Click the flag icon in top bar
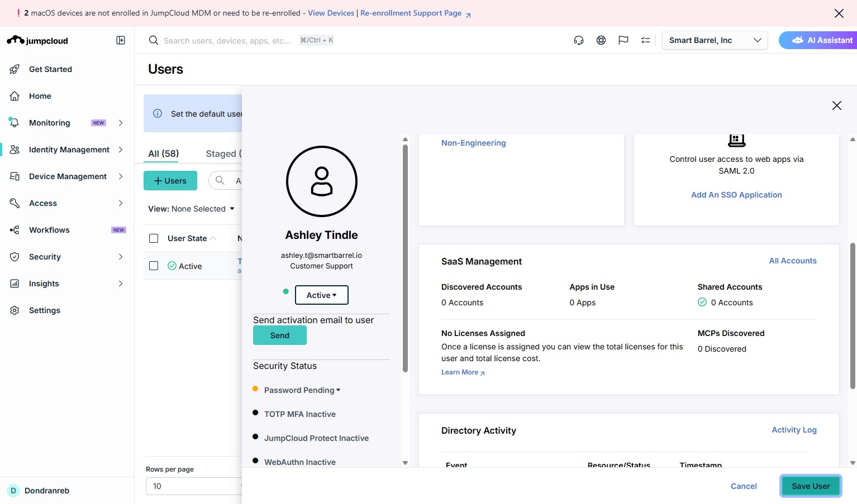 coord(623,40)
